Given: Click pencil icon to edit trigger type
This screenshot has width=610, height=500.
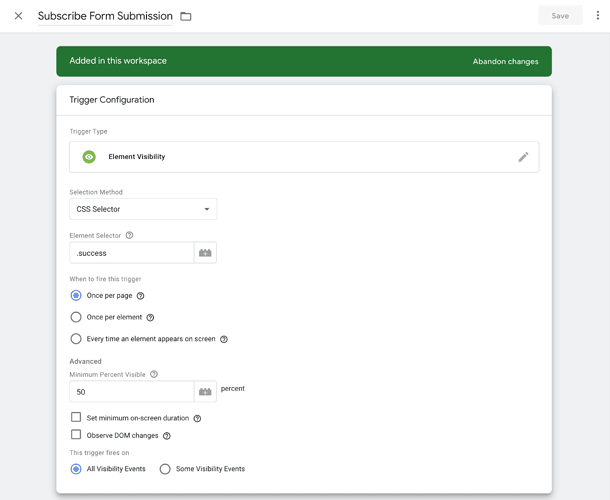Looking at the screenshot, I should (x=523, y=157).
